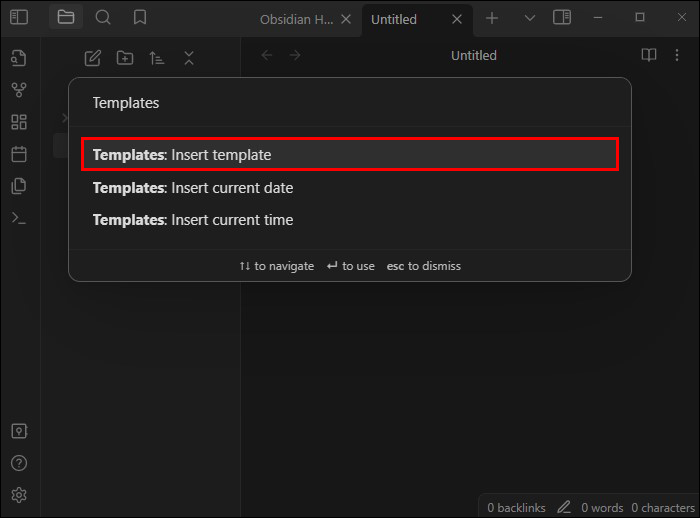The width and height of the screenshot is (700, 518).
Task: Open the file explorer view
Action: tap(66, 17)
